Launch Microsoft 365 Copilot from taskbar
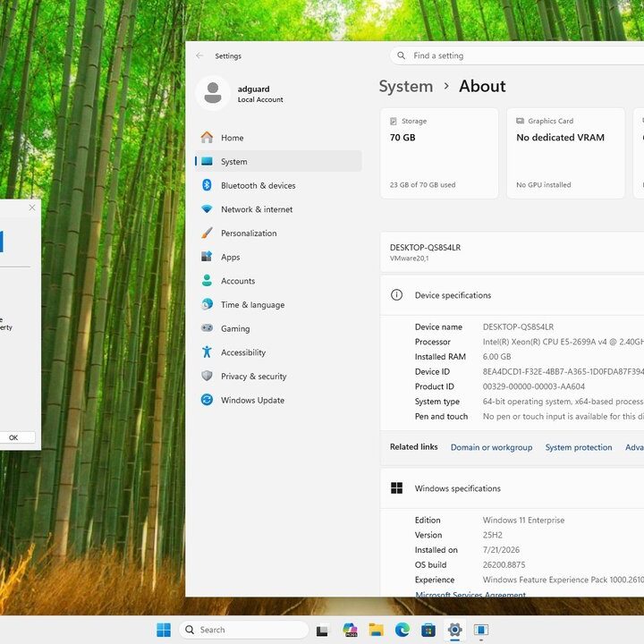The height and width of the screenshot is (644, 644). click(x=350, y=630)
